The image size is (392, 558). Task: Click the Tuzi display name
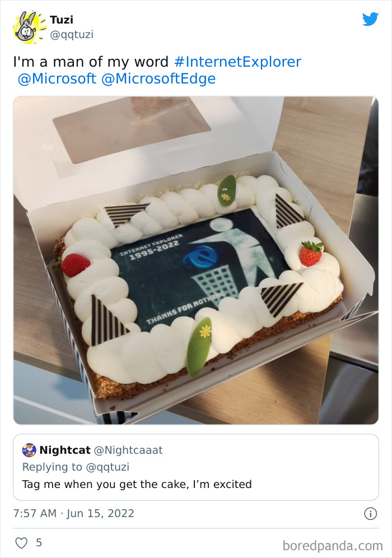62,20
